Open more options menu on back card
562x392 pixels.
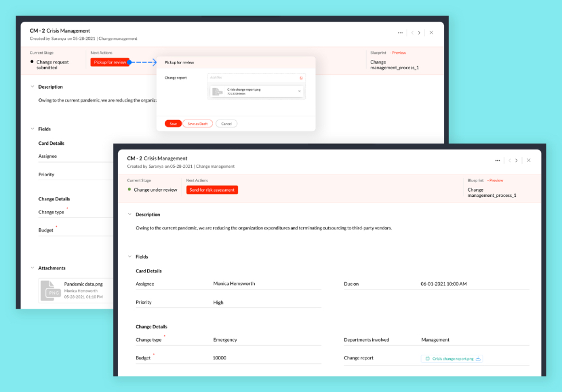click(400, 33)
